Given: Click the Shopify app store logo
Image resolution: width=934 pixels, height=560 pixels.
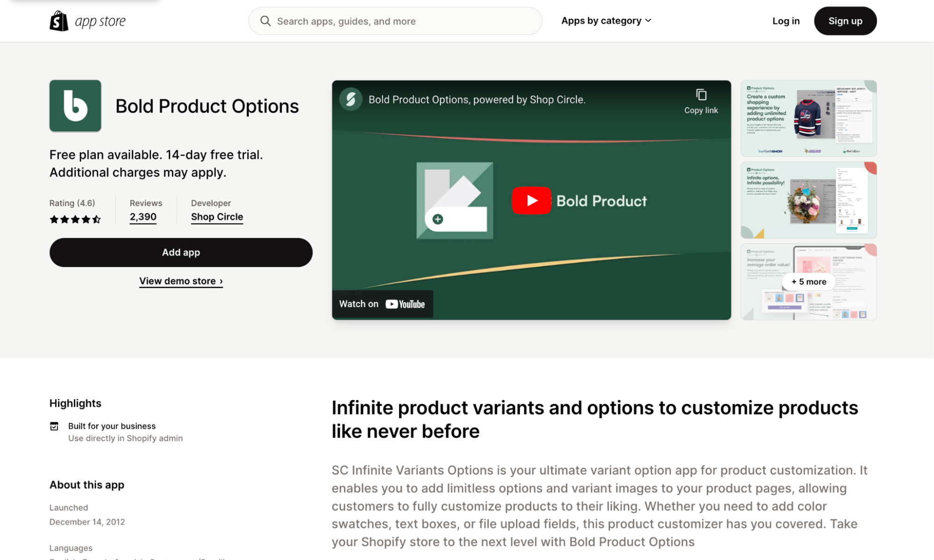Looking at the screenshot, I should tap(87, 21).
